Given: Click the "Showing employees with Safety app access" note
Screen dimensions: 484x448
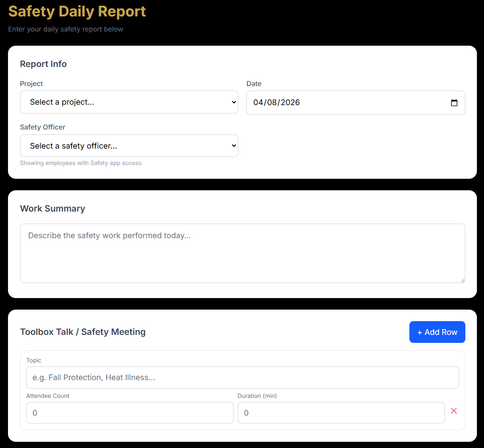Looking at the screenshot, I should pos(80,163).
